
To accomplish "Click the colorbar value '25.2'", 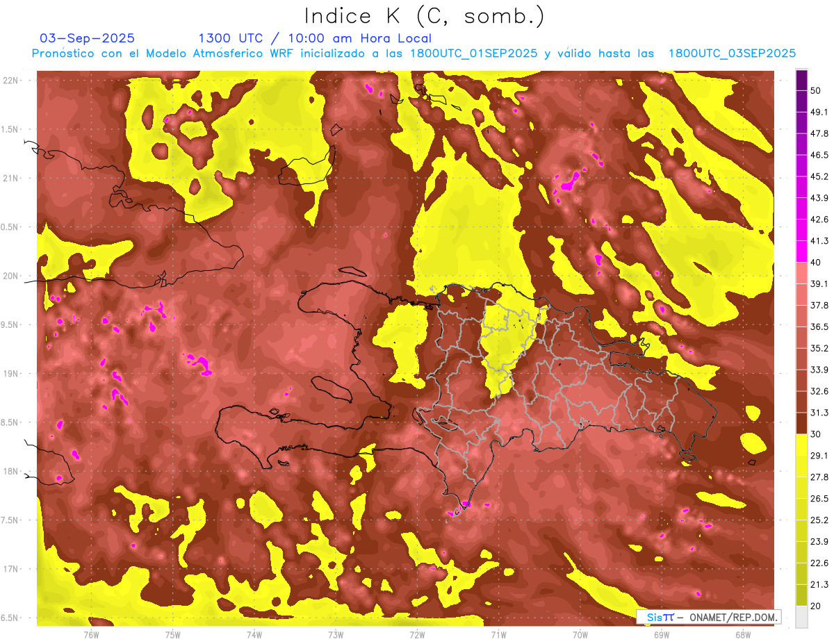I will 819,520.
